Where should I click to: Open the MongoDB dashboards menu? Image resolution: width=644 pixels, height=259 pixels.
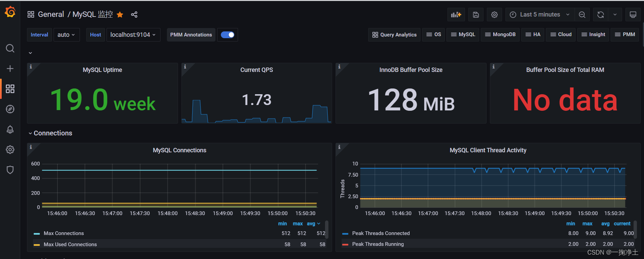click(500, 35)
